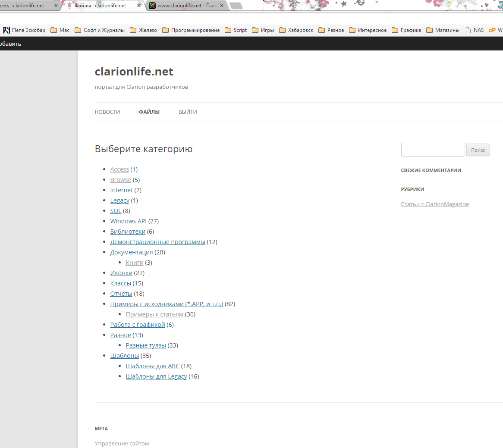503x448 pixels.
Task: Click the Поиск search button
Action: click(x=478, y=150)
